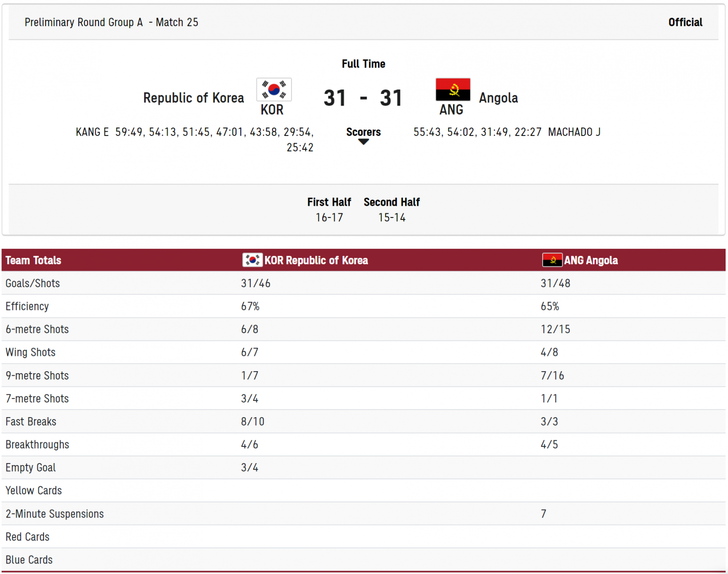Select the Goals/Shots row

pos(364,283)
